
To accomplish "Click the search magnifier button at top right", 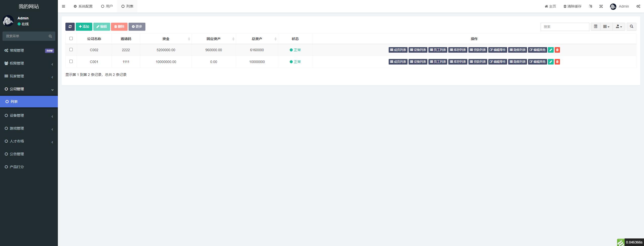I will coord(631,27).
